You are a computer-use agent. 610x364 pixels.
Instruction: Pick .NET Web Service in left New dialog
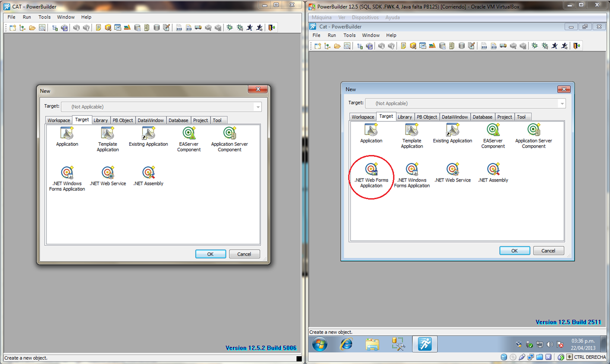pos(108,177)
